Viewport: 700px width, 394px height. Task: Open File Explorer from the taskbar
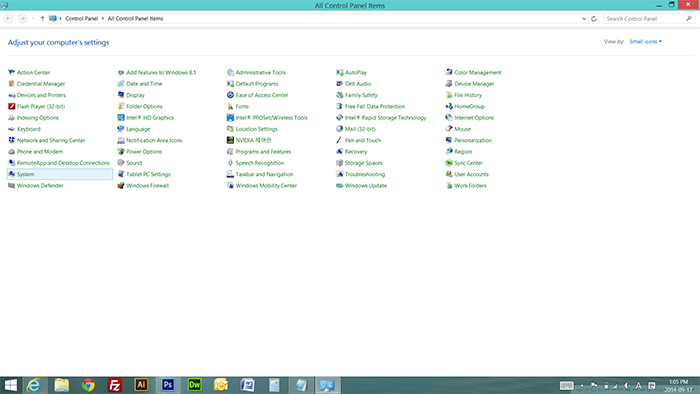click(61, 385)
